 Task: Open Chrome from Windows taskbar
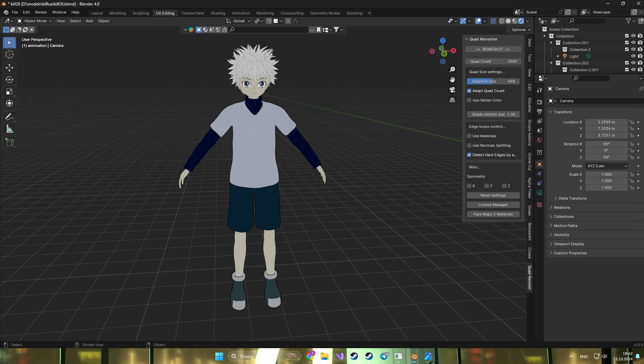(310, 356)
